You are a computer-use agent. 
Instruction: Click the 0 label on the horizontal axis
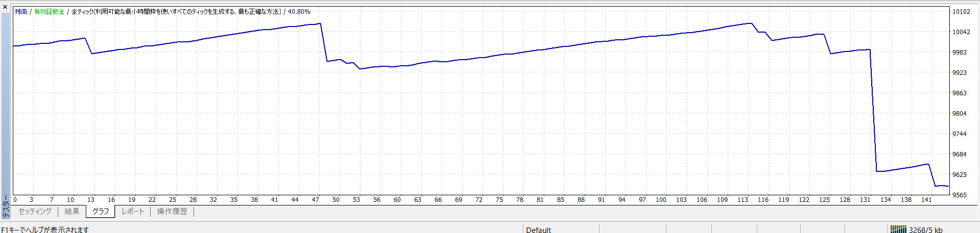15,200
